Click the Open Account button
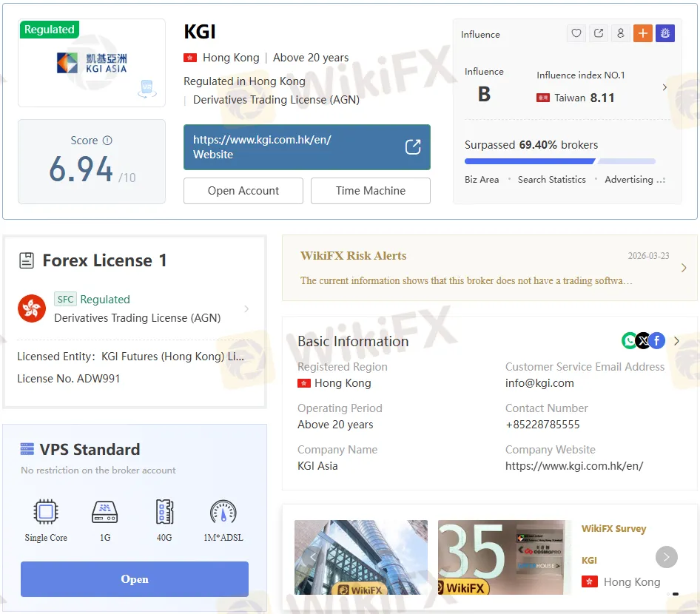The width and height of the screenshot is (700, 614). 243,191
